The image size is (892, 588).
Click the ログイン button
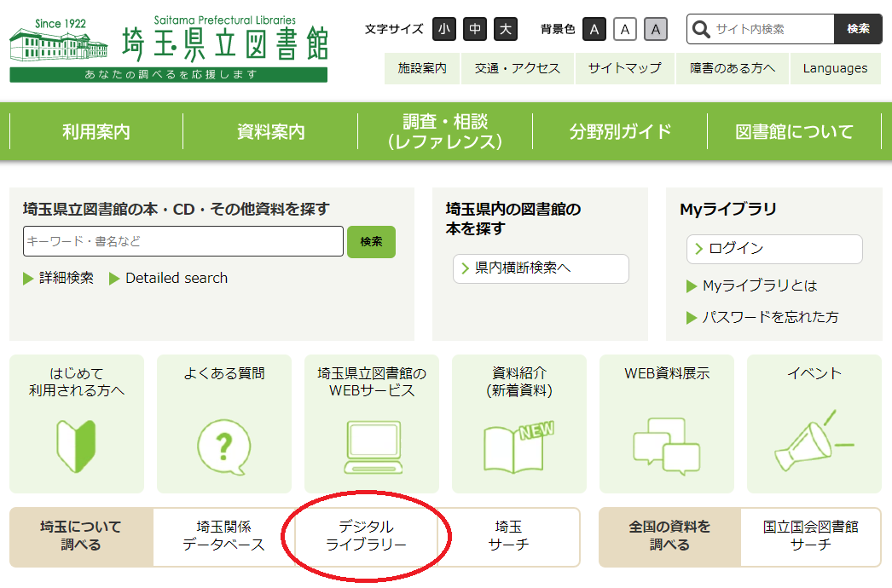(x=774, y=249)
